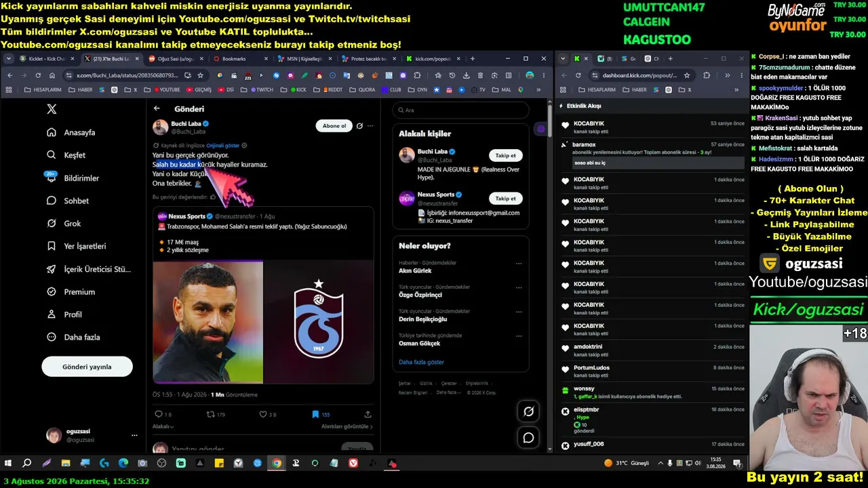868x488 pixels.
Task: Follow Nexus Sports with Takip et
Action: coord(505,199)
